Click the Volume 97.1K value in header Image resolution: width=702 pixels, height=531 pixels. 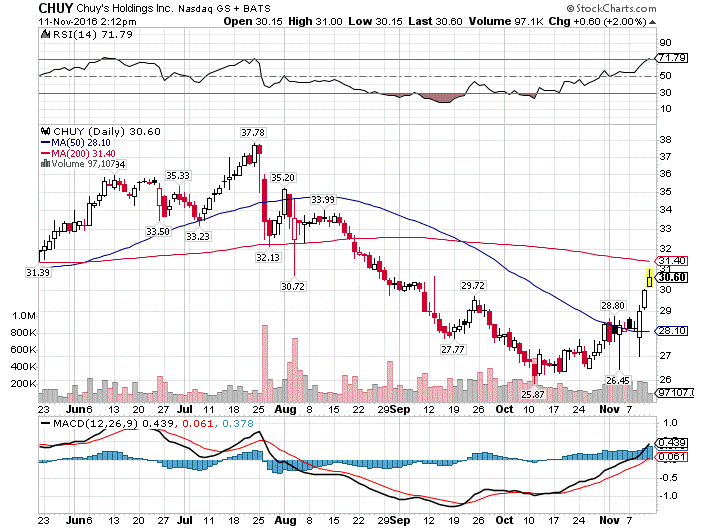click(506, 21)
